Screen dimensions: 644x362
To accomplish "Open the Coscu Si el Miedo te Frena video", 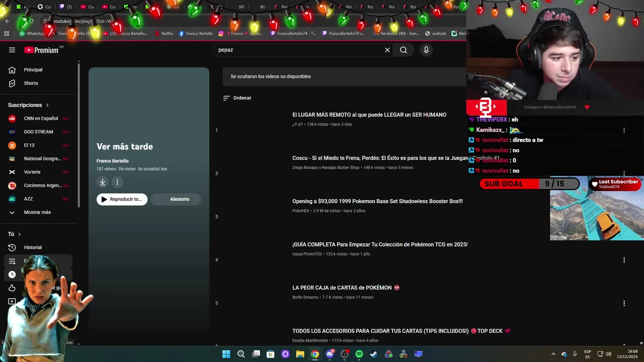I will point(396,158).
